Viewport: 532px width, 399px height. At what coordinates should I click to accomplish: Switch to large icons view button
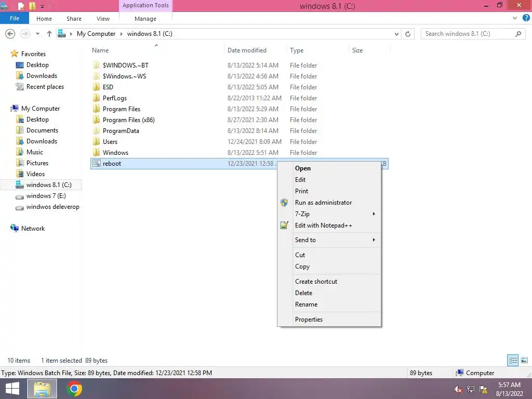pyautogui.click(x=524, y=360)
